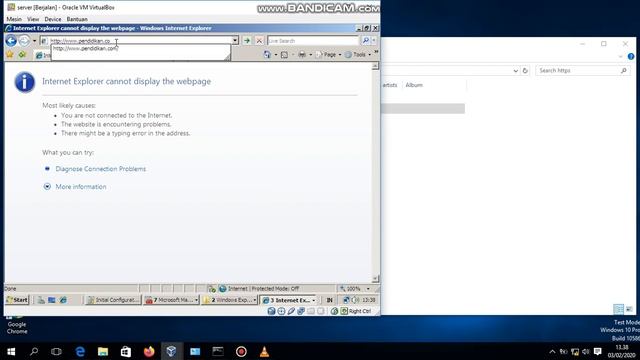Open the VirtualBox Bantuan menu
Image resolution: width=640 pixels, height=360 pixels.
coord(77,19)
